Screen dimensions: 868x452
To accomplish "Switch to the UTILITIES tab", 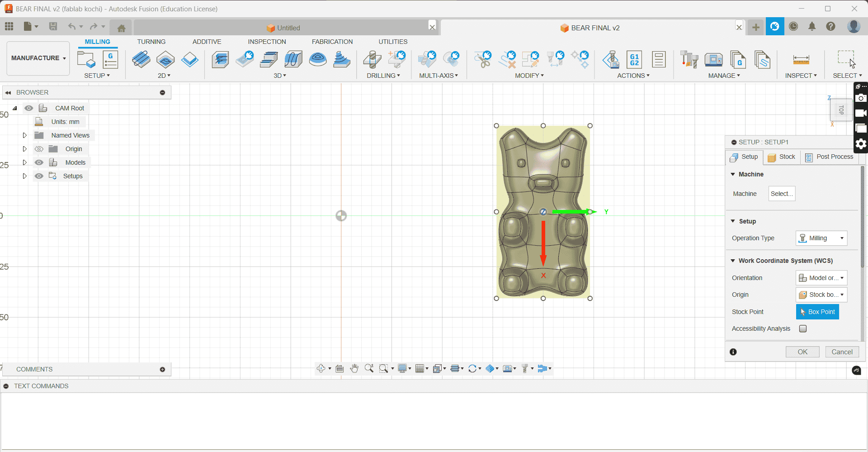I will click(393, 42).
